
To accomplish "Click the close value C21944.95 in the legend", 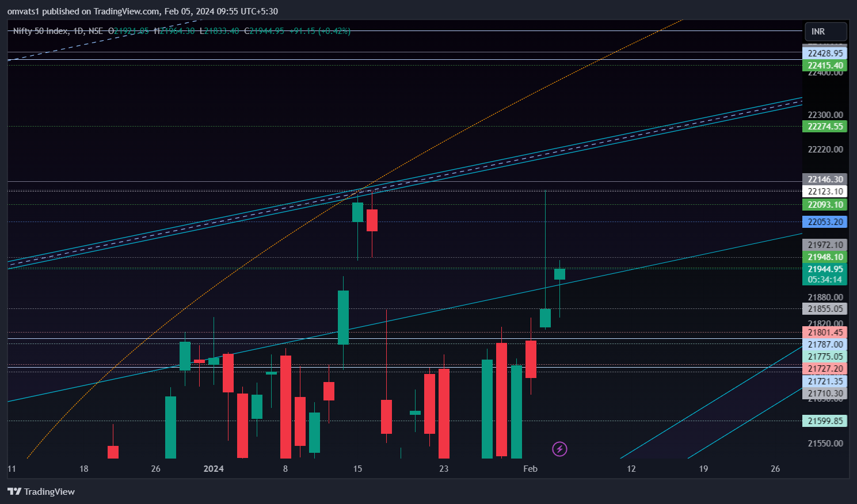I will [x=264, y=31].
